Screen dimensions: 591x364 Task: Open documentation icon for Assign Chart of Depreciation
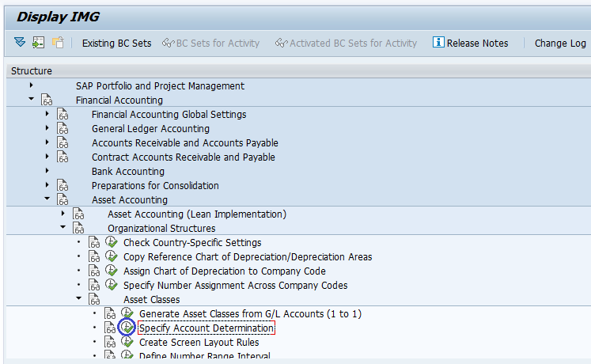click(x=94, y=271)
